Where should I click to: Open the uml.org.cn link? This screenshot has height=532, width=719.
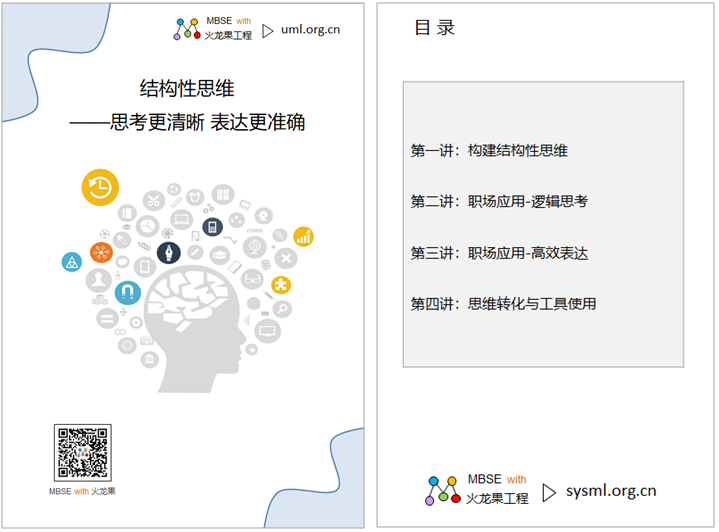pyautogui.click(x=309, y=30)
